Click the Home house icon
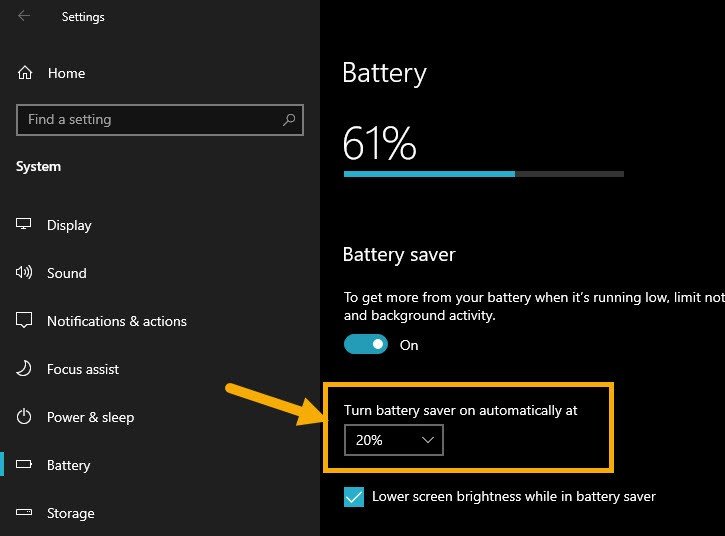The image size is (725, 536). (25, 73)
